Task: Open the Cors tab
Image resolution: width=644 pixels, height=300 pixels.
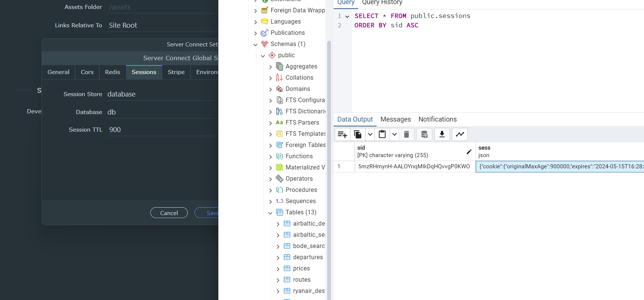Action: pos(87,72)
